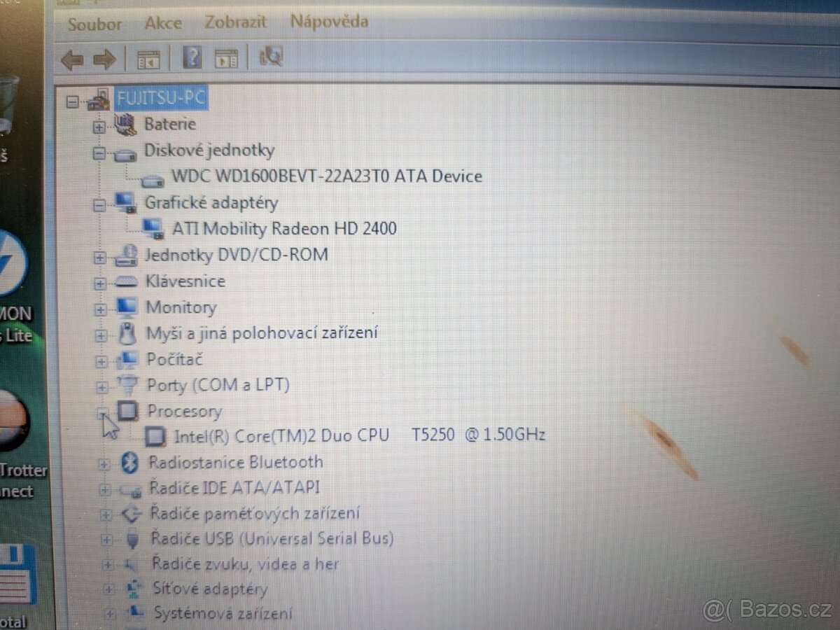Run scan for hardware changes icon

[271, 57]
